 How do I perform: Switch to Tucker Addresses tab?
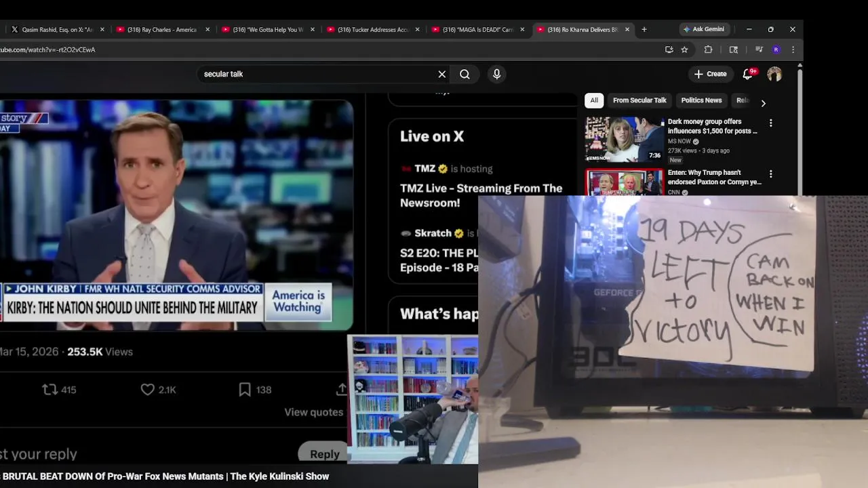(x=372, y=29)
